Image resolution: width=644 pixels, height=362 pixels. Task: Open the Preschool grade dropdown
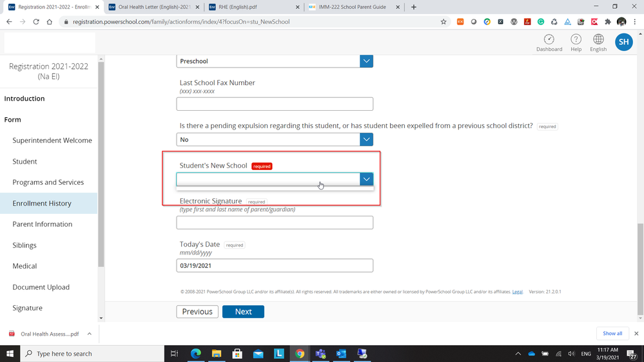point(366,61)
